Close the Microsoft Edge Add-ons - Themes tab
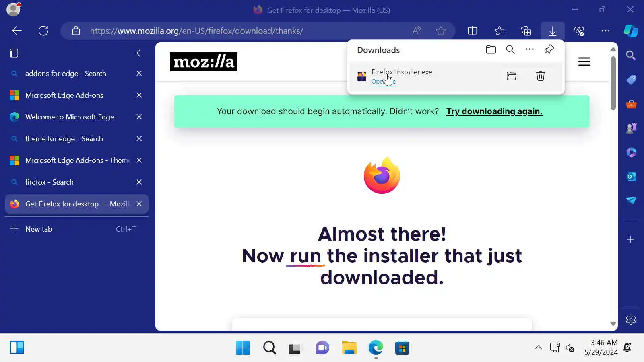The width and height of the screenshot is (644, 362). point(139,160)
